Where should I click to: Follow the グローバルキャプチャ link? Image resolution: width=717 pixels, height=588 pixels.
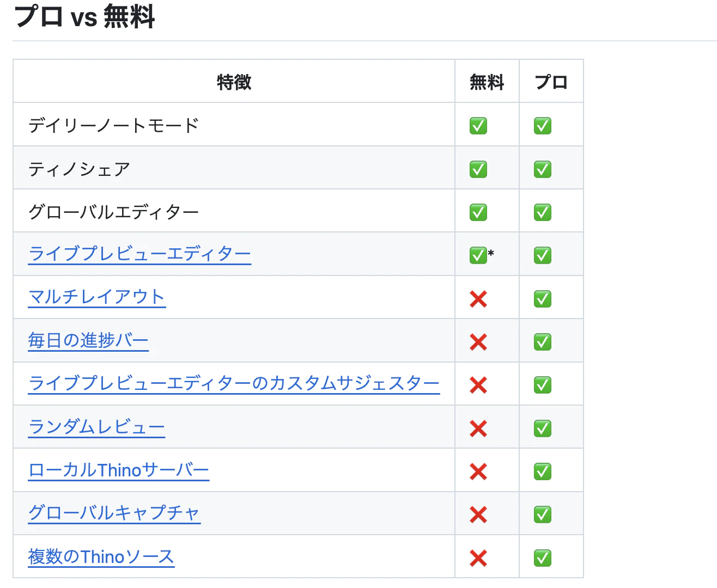point(114,513)
